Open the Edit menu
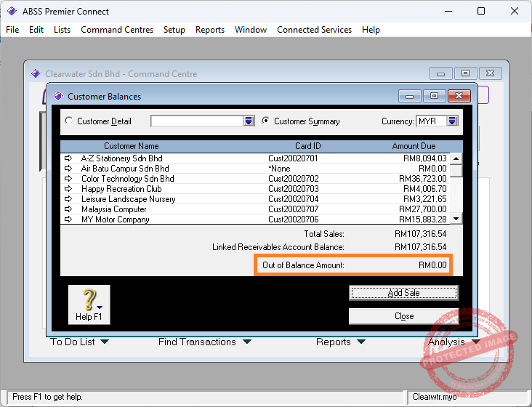 [36, 30]
